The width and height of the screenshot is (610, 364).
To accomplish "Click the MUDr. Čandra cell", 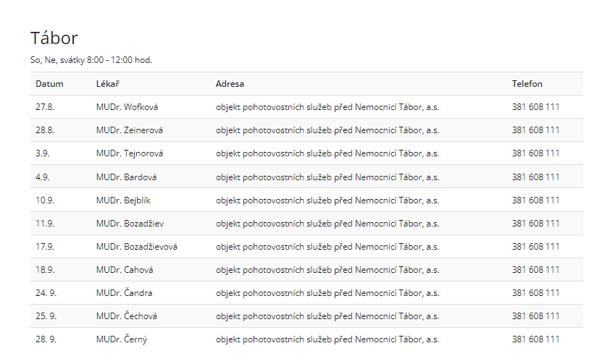I will (x=124, y=293).
